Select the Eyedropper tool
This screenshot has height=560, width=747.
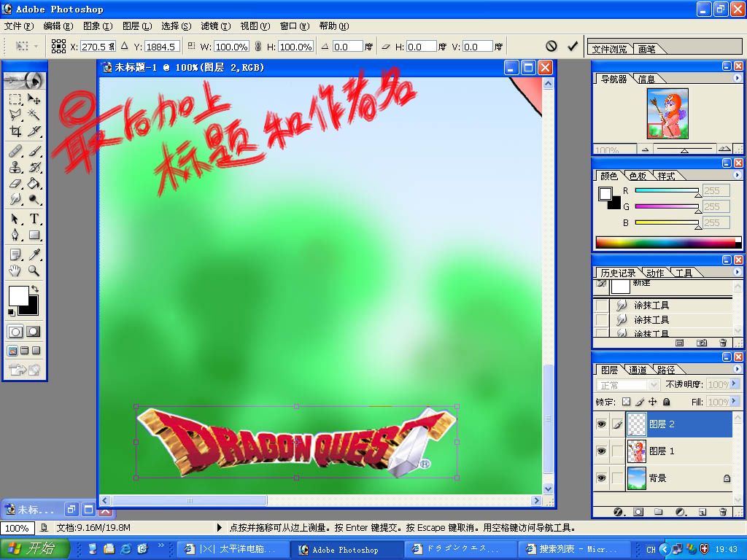[x=34, y=254]
